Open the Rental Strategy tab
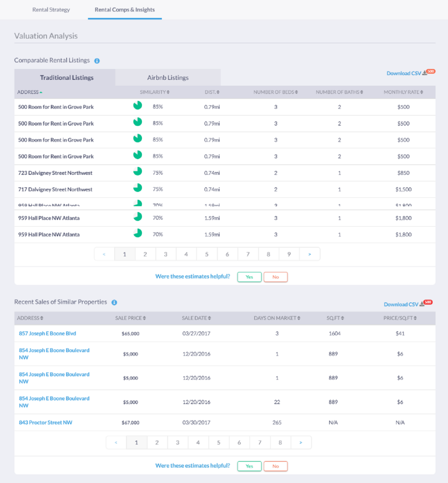 51,10
